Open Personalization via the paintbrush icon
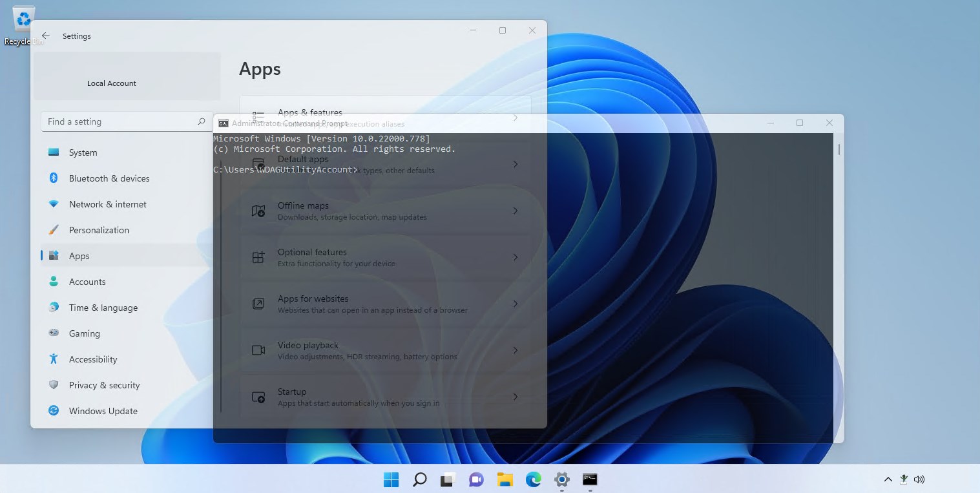 (54, 229)
